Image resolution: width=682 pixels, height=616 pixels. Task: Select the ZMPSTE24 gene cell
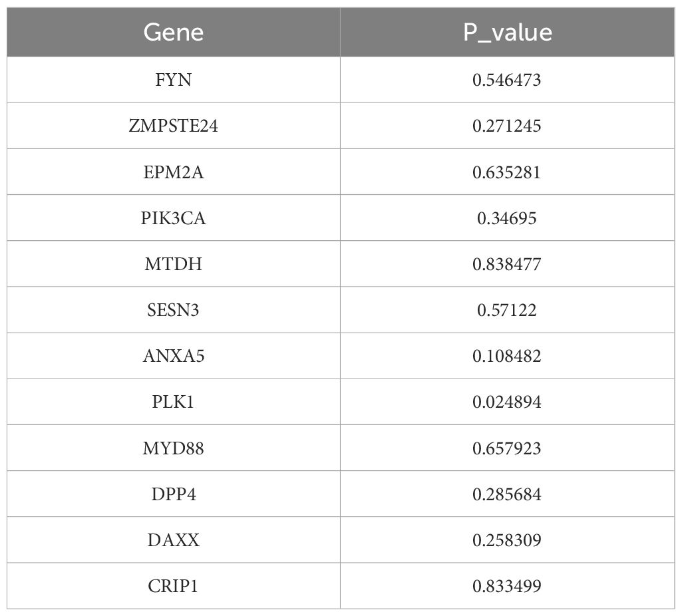173,126
